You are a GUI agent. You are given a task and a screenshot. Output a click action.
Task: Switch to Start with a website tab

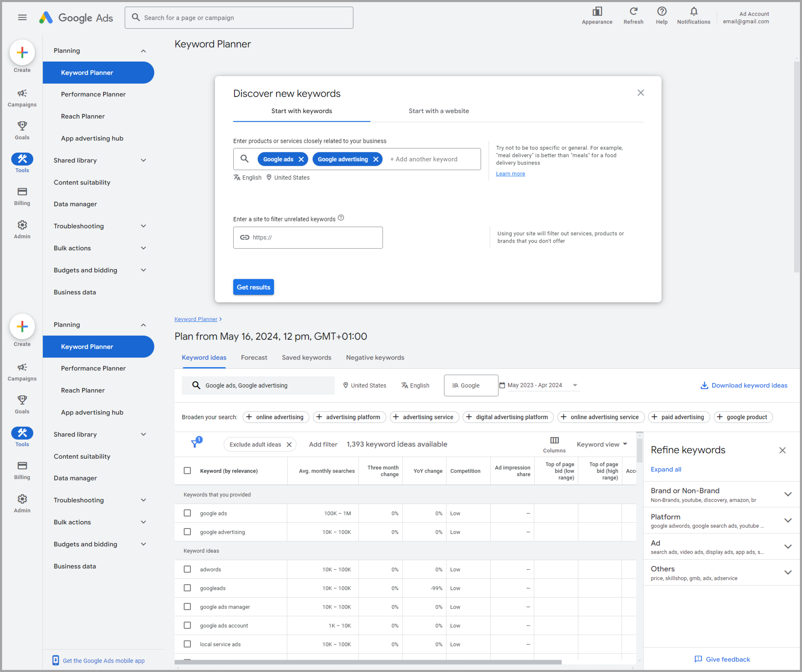(x=438, y=111)
